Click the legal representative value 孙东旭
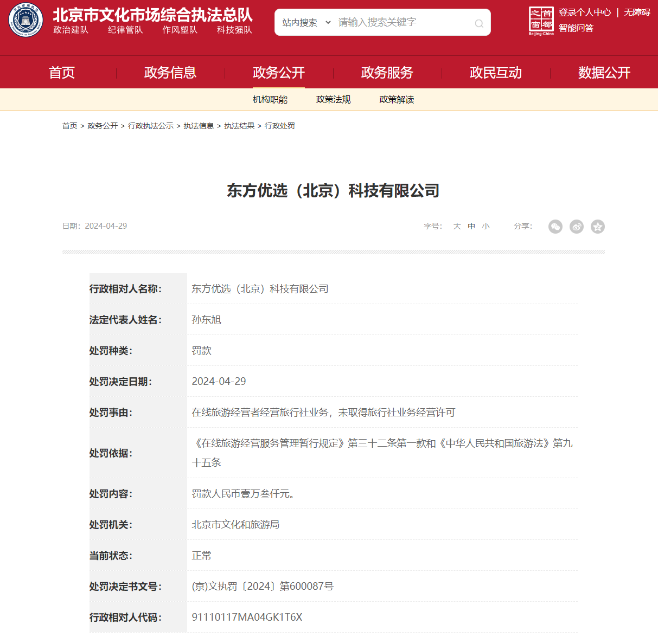658x644 pixels. coord(207,320)
